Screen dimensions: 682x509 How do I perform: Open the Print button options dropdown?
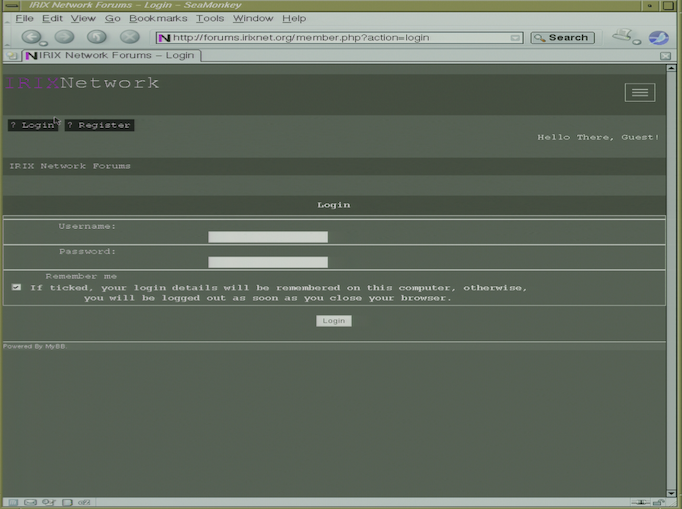click(636, 42)
